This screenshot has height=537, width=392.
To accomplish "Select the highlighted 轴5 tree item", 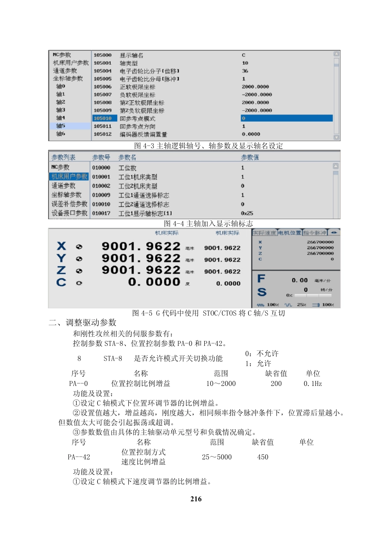I will point(70,126).
